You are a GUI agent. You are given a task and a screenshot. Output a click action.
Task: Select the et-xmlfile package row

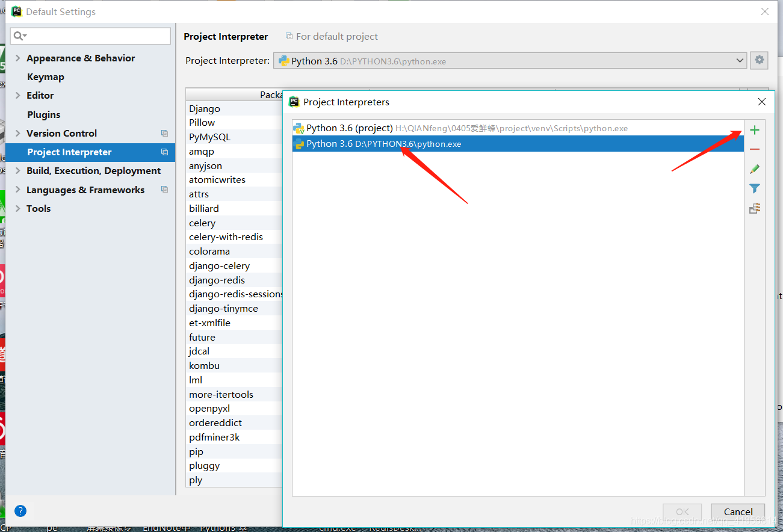tap(234, 323)
